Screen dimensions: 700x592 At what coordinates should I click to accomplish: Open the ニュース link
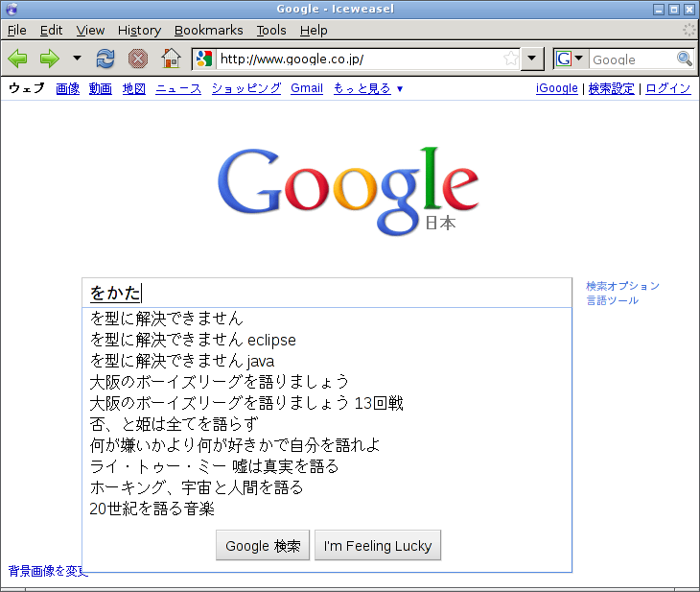(x=178, y=88)
